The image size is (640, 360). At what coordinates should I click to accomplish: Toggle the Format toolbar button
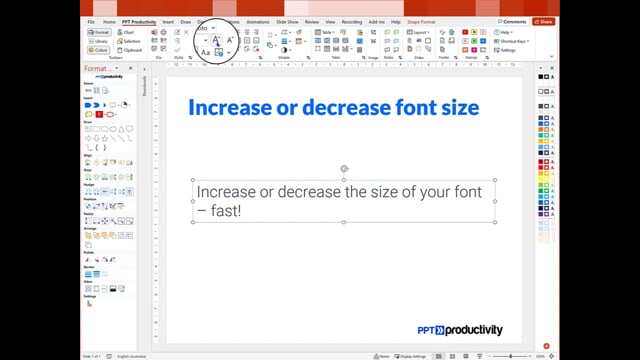99,32
